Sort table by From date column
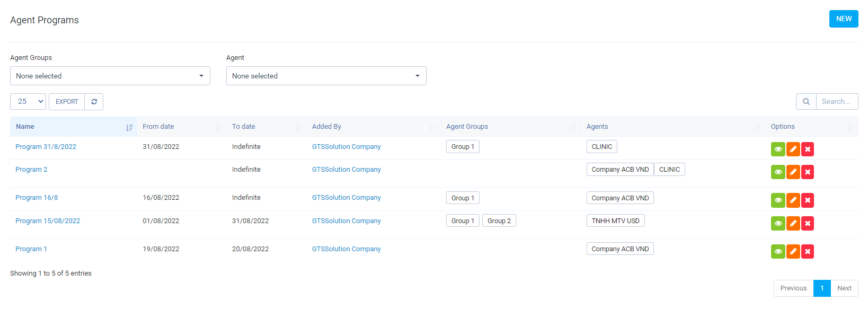 [x=182, y=127]
